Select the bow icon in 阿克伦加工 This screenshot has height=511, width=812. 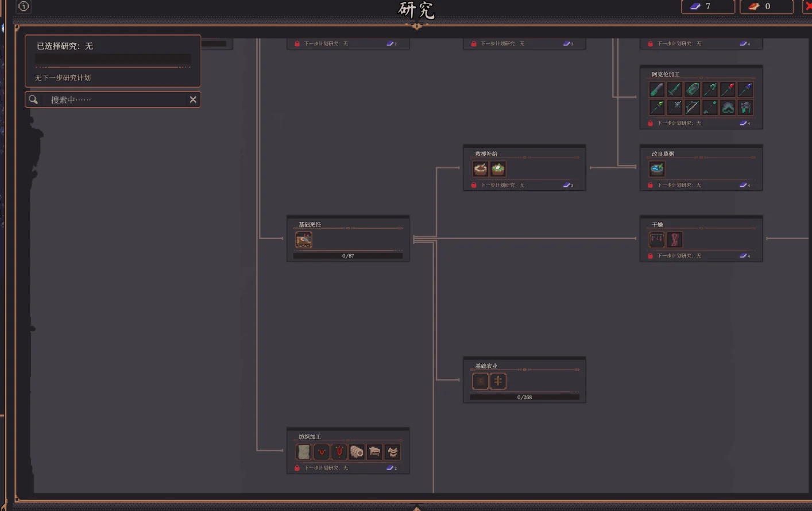coord(692,107)
